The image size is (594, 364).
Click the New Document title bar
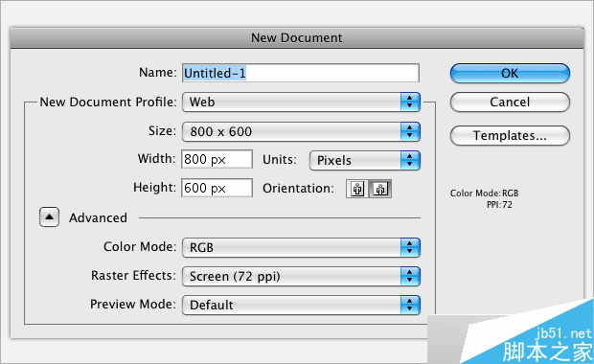click(297, 38)
